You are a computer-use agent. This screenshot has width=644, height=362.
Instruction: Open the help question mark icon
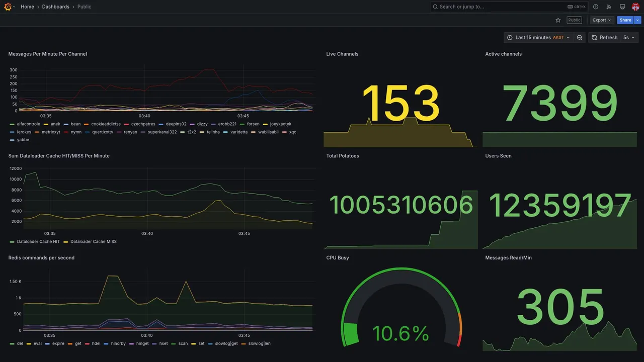(x=596, y=7)
